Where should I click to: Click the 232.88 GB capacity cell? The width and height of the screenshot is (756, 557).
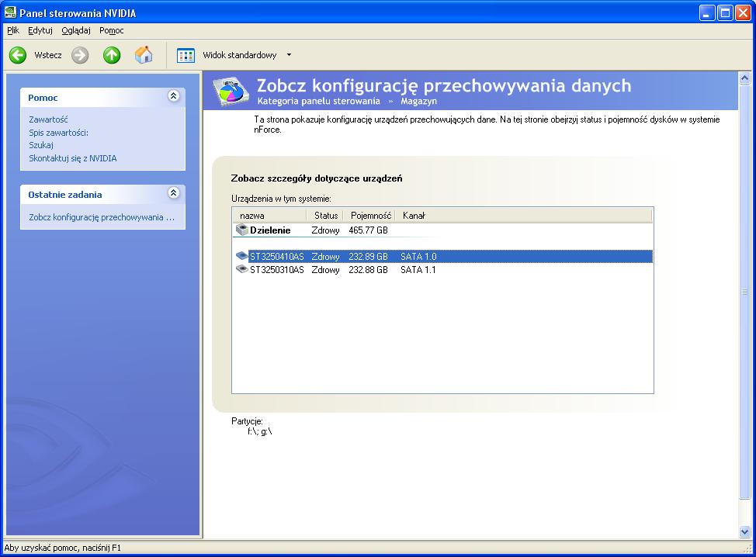[369, 270]
